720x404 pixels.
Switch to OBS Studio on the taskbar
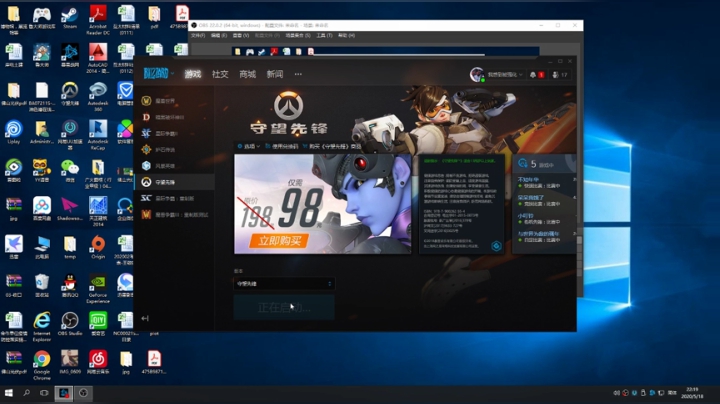coord(83,393)
